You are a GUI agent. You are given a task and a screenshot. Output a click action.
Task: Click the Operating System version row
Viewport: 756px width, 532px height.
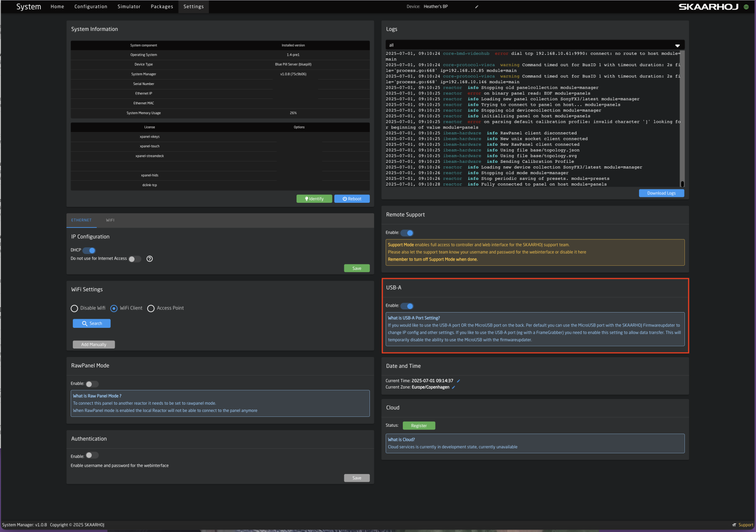pyautogui.click(x=220, y=55)
